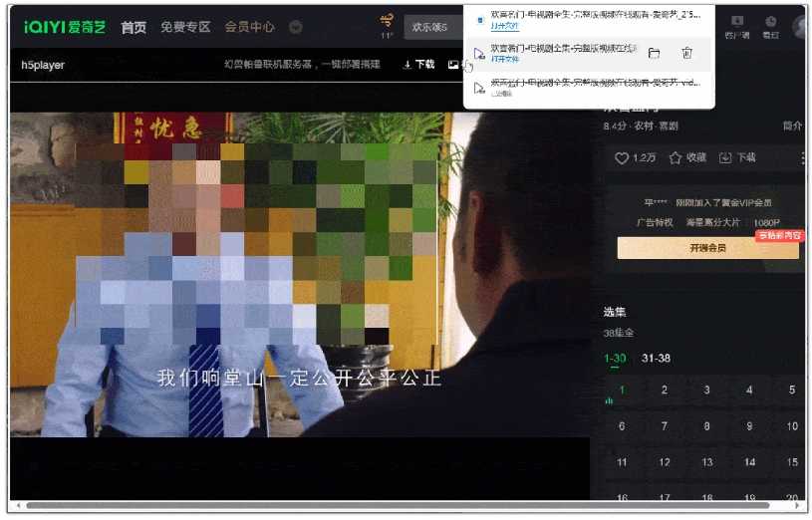Click the iQIYI logo
812x520 pixels.
tap(65, 27)
